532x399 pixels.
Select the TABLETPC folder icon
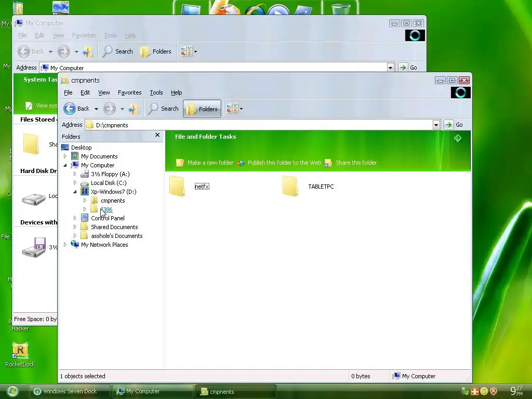point(290,187)
